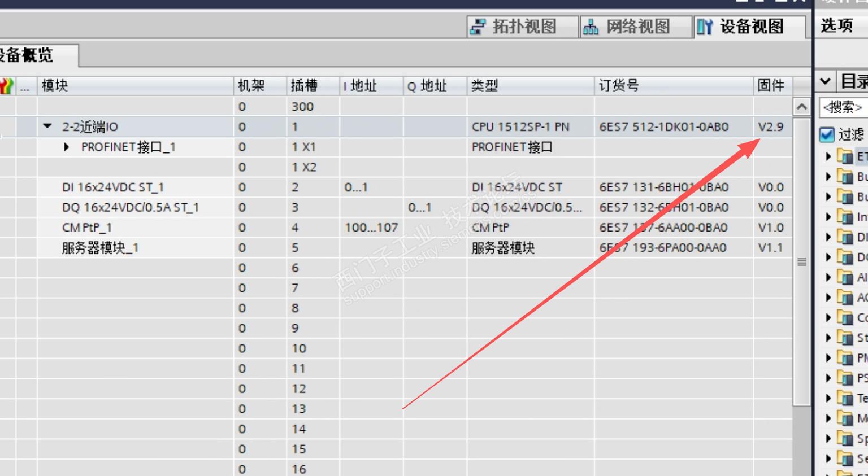
Task: Expand the ET catalog folder arrow
Action: (x=828, y=156)
